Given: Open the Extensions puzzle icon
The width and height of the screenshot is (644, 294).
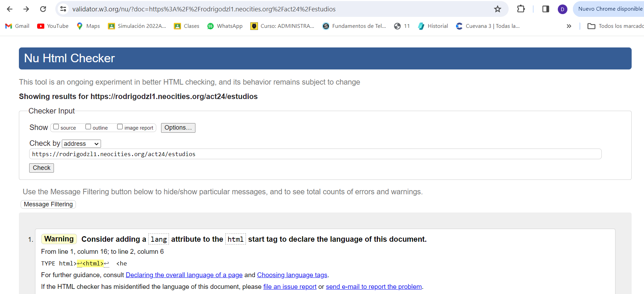Looking at the screenshot, I should click(521, 9).
